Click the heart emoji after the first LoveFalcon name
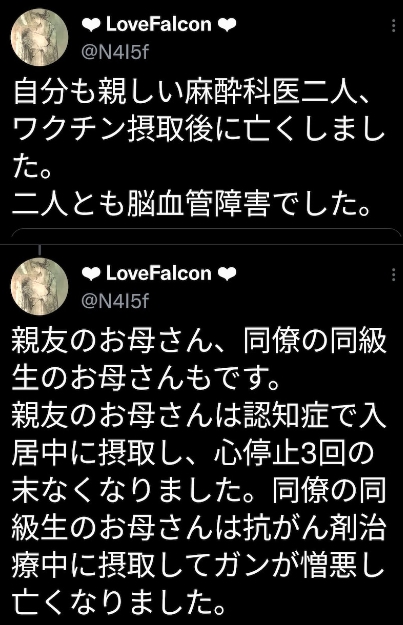The image size is (403, 625). click(x=227, y=26)
